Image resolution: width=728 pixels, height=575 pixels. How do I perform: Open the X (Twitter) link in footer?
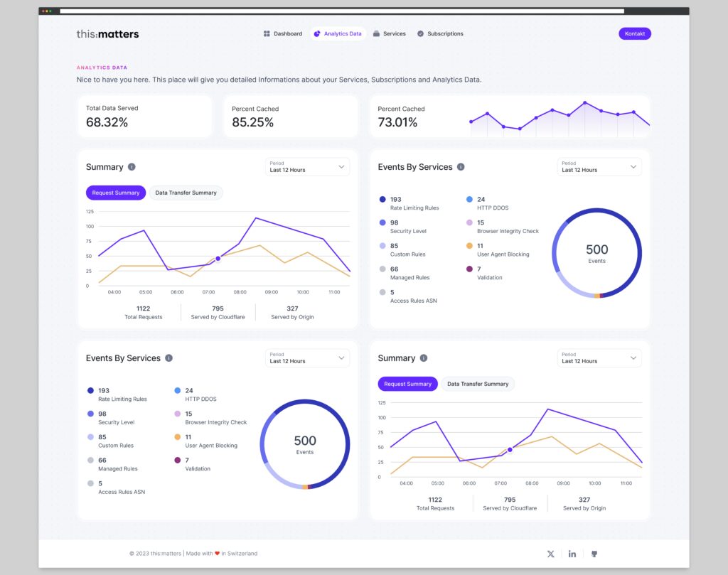click(x=550, y=554)
